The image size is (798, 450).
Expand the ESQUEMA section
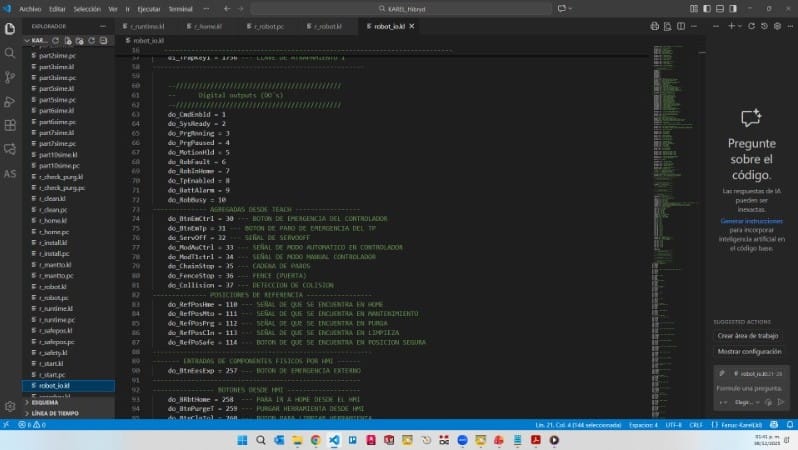45,402
